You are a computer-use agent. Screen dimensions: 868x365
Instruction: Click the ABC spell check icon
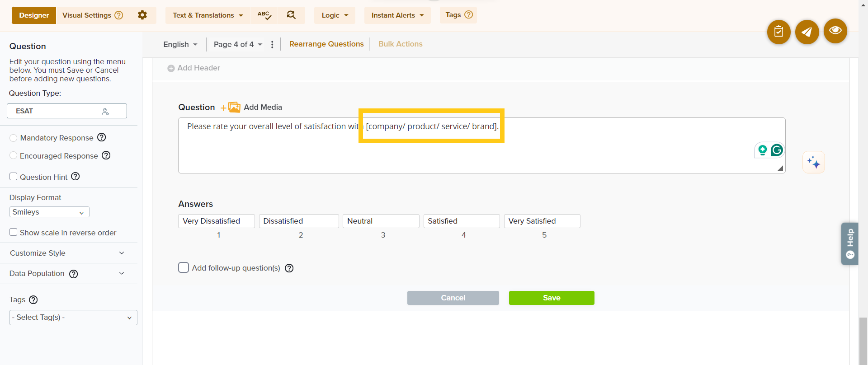point(264,15)
